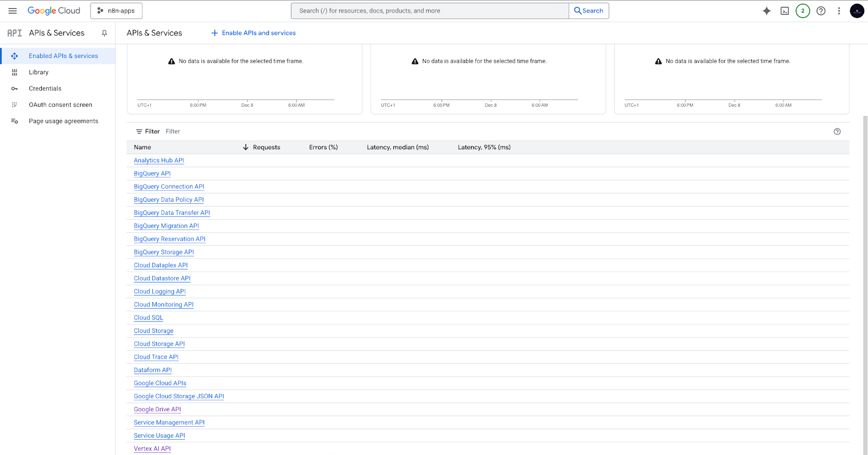Image resolution: width=868 pixels, height=455 pixels.
Task: Open the help question mark icon
Action: click(x=821, y=11)
